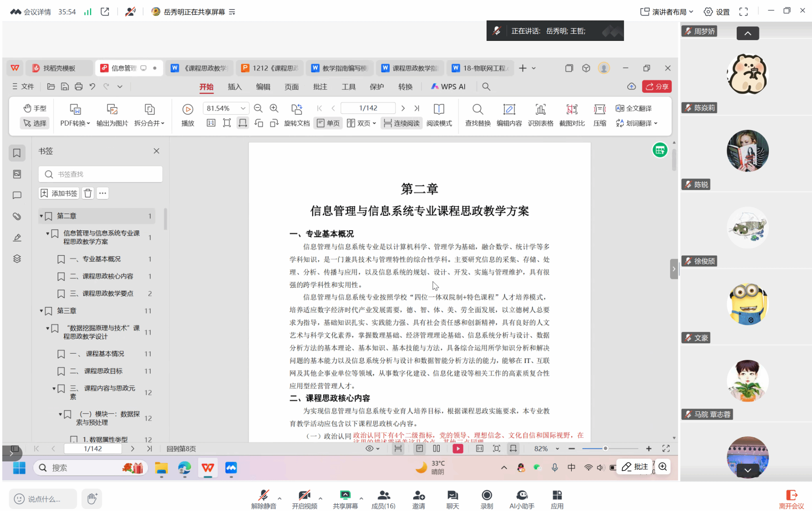Open 查找替换 find and replace

tap(478, 109)
